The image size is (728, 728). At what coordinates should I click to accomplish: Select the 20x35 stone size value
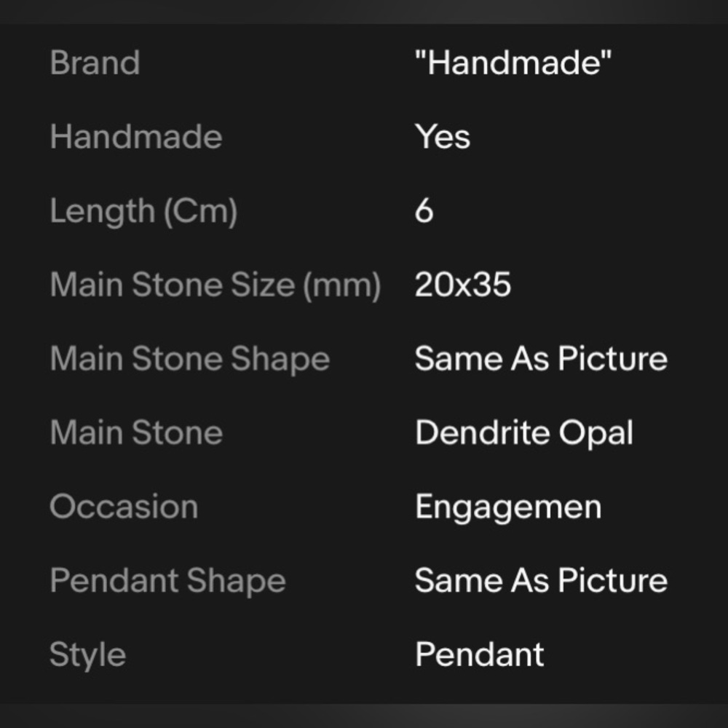(463, 284)
